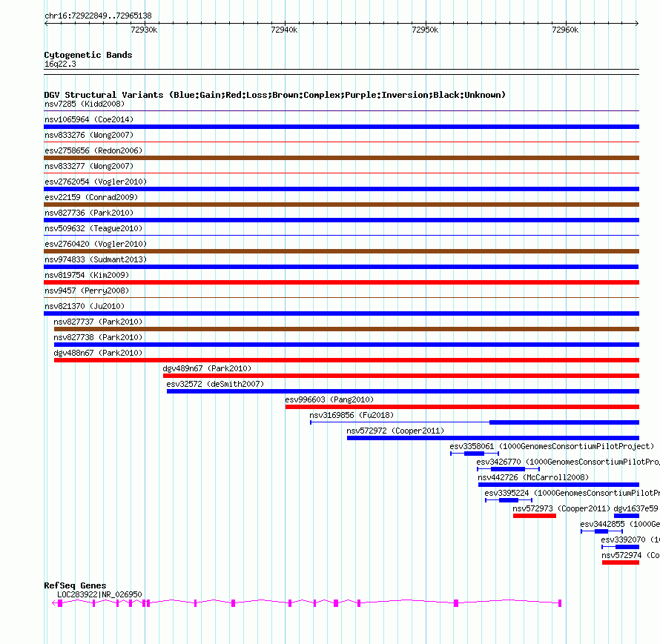This screenshot has width=660, height=644.
Task: Click the 72940k ruler tick label
Action: tap(284, 30)
